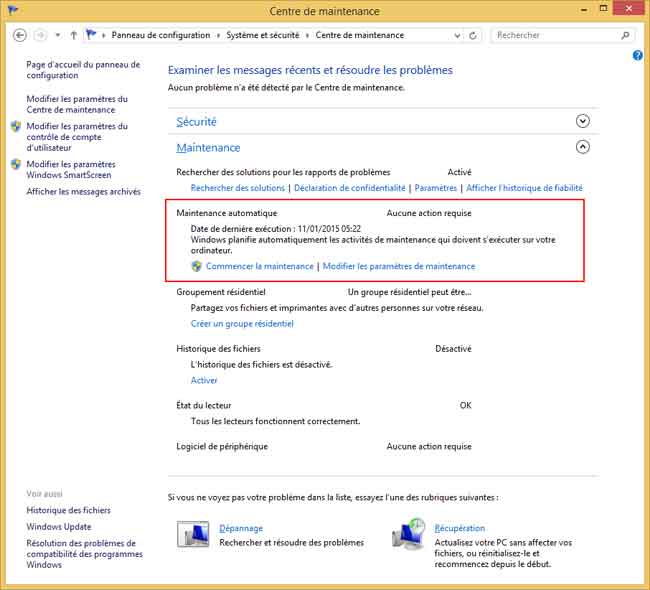
Task: Click 'Activer' under Historique des fichiers
Action: [x=204, y=381]
